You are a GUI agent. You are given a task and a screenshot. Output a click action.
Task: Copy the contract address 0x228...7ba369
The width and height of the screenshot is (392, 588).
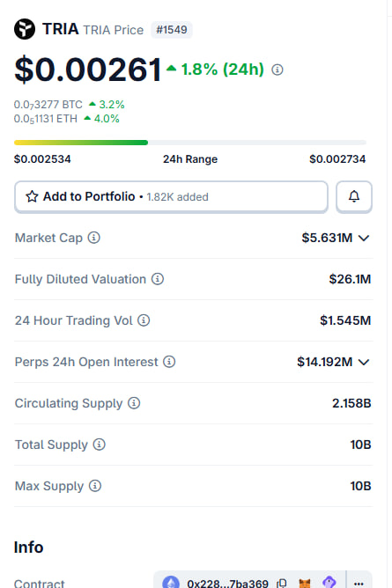282,584
